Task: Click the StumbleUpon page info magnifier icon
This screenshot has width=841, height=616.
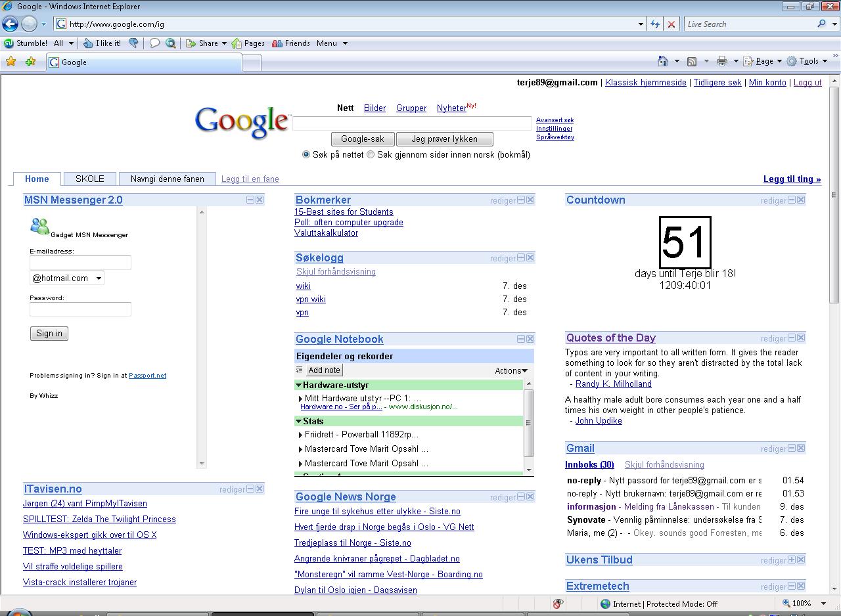Action: coord(171,43)
